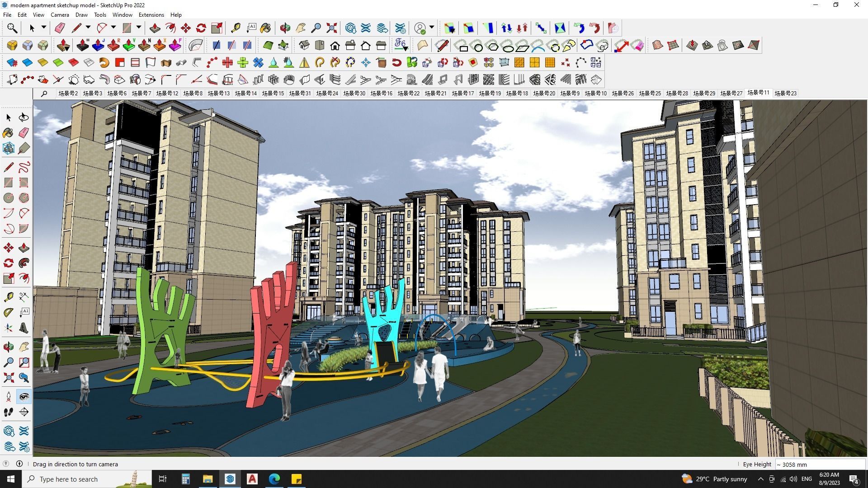Select the Pie tool in left toolbar
The width and height of the screenshot is (868, 488).
24,229
